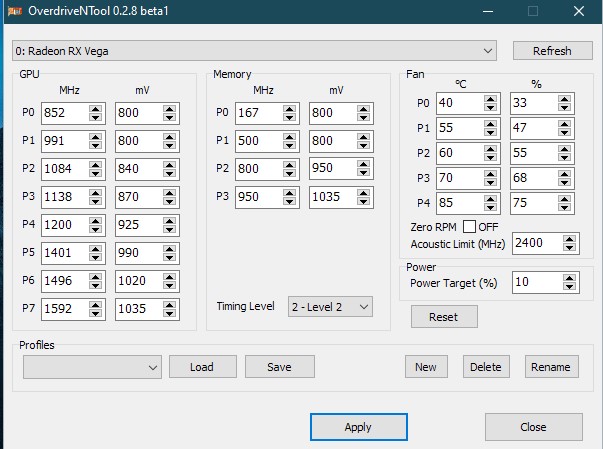Screen dimensions: 603x449
Task: Increase Fan P4 percent with up arrow
Action: pos(565,200)
